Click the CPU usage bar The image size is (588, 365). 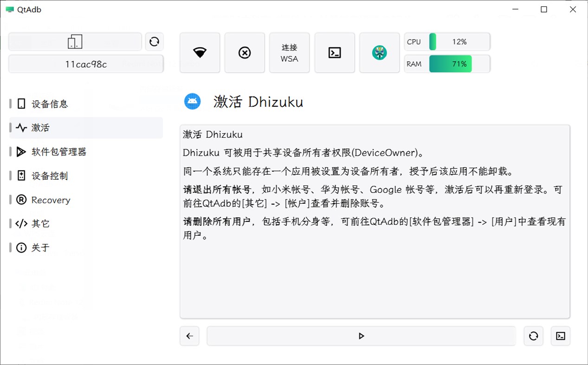[x=459, y=42]
